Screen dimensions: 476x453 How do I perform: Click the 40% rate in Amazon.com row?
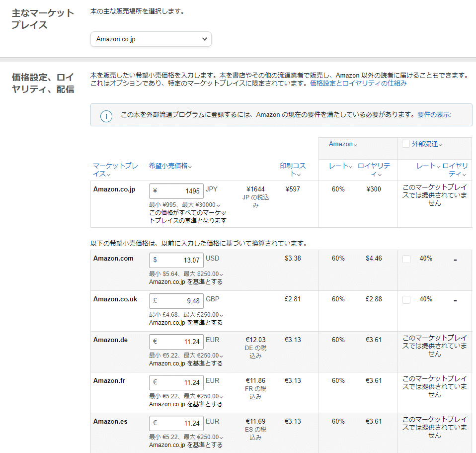click(x=426, y=258)
